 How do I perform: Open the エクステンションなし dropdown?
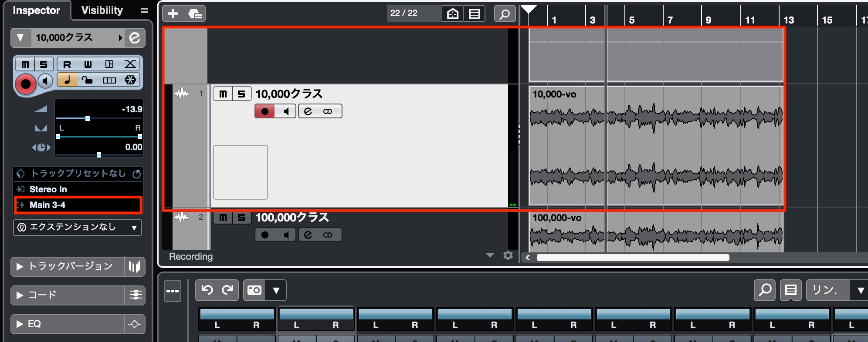pos(78,227)
